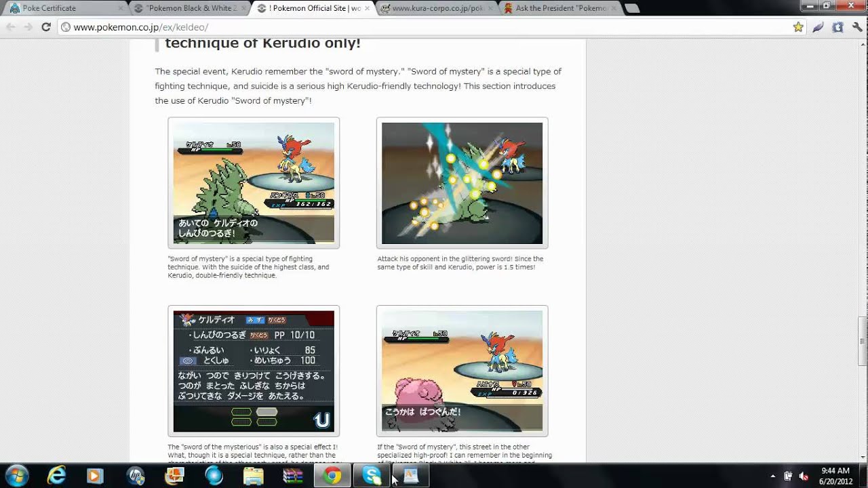This screenshot has height=488, width=868.
Task: Open the Windows Start menu
Action: pos(16,476)
